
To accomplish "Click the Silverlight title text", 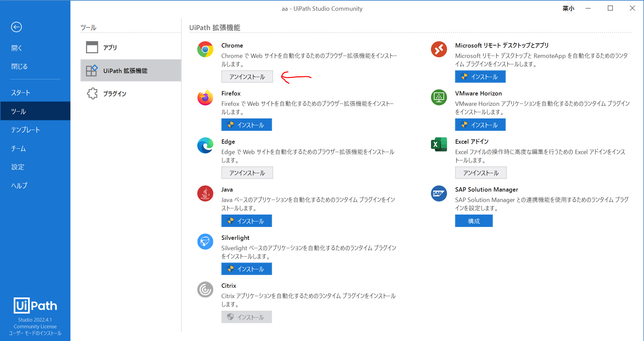I will tap(235, 238).
